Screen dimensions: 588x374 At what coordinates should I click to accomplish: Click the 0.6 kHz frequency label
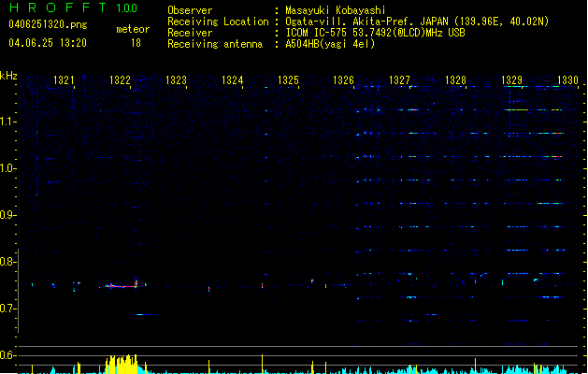pos(7,355)
